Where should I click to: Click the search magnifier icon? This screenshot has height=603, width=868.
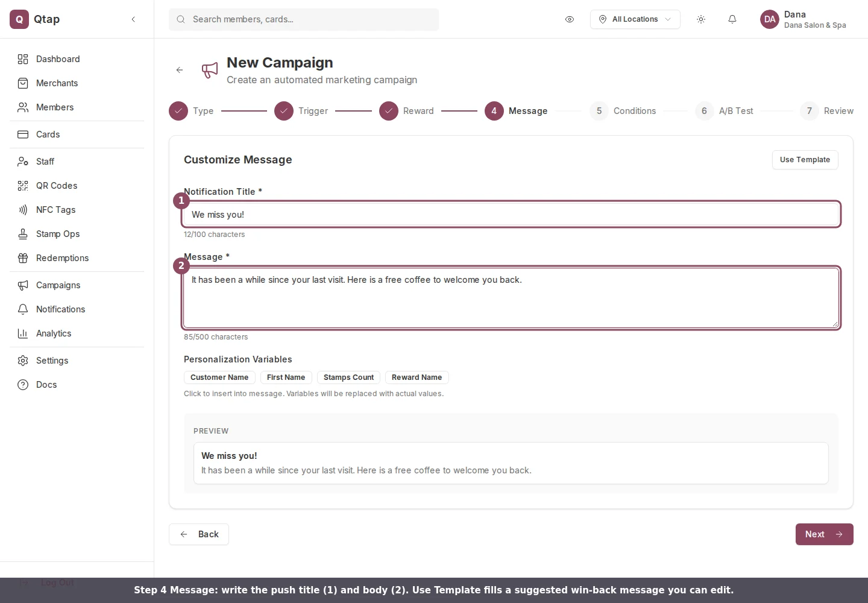181,19
